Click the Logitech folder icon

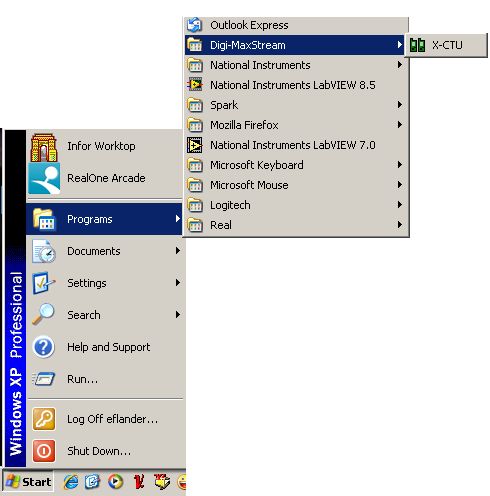(195, 205)
